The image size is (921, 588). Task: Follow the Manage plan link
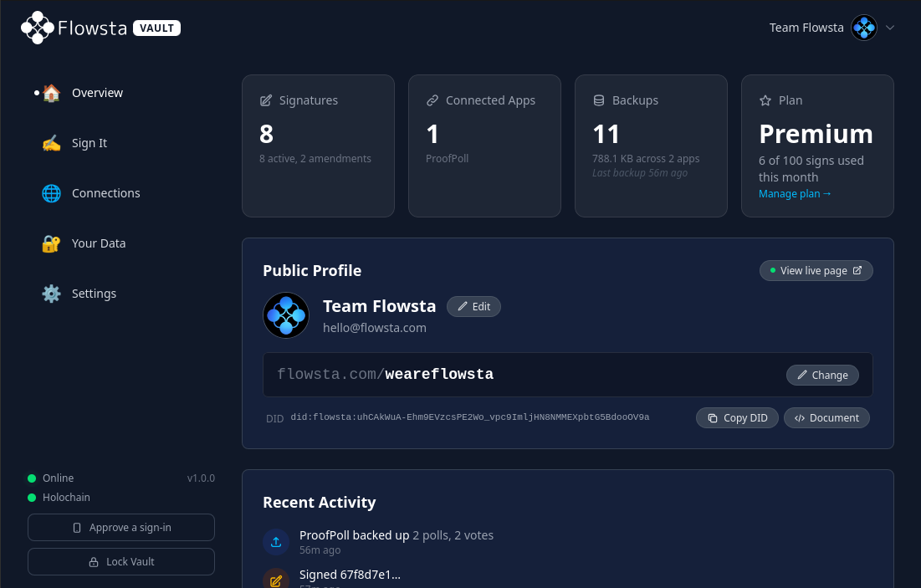795,194
